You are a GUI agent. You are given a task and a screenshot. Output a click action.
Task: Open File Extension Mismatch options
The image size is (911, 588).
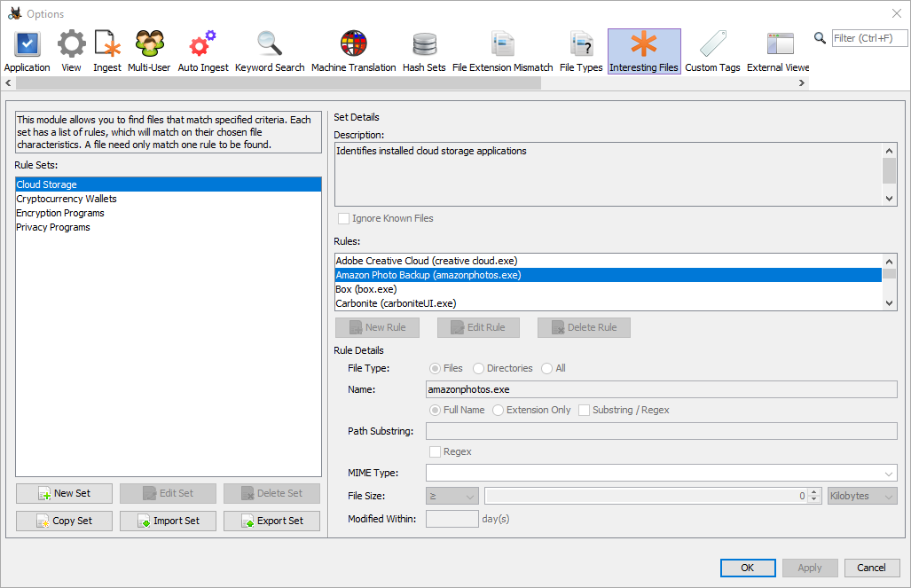coord(502,44)
